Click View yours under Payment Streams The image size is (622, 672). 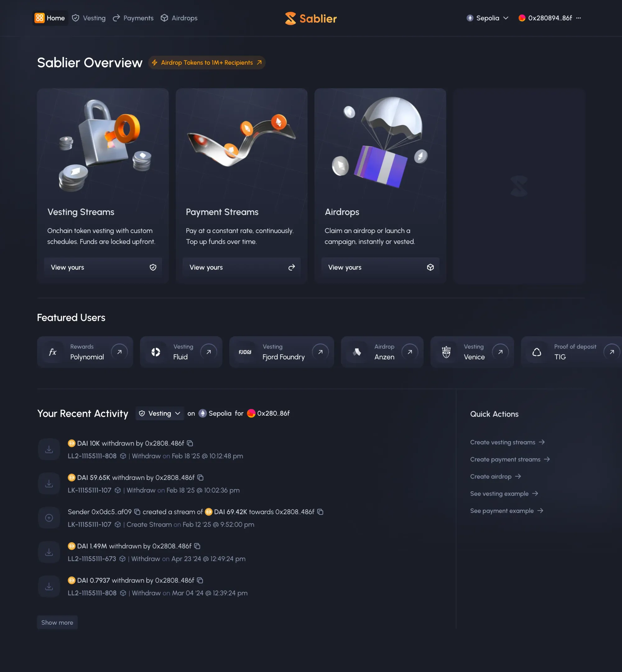coord(241,267)
